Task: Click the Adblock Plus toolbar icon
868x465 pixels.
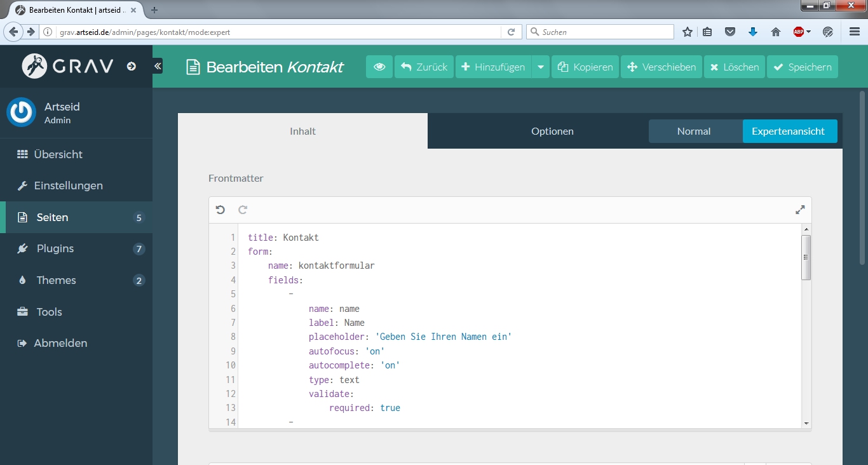Action: pyautogui.click(x=799, y=32)
